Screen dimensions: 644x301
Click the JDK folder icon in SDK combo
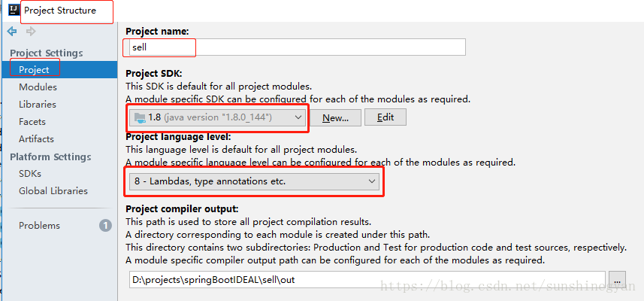pyautogui.click(x=140, y=117)
